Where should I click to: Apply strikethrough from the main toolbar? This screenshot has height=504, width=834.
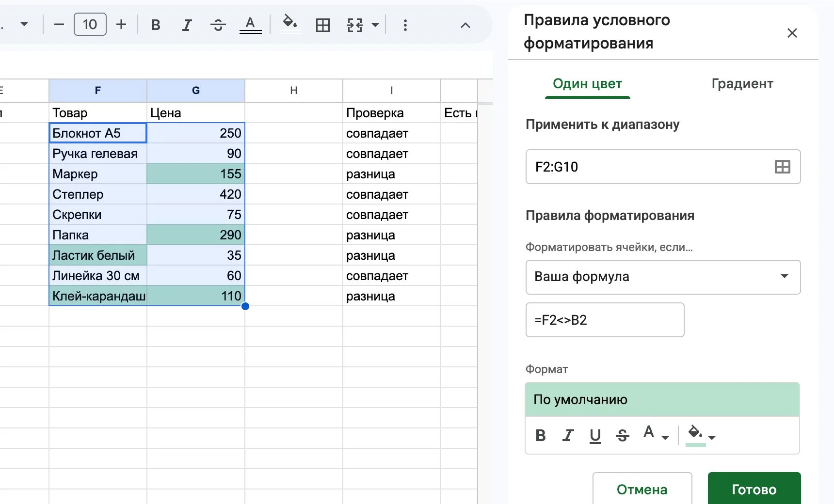[x=218, y=25]
